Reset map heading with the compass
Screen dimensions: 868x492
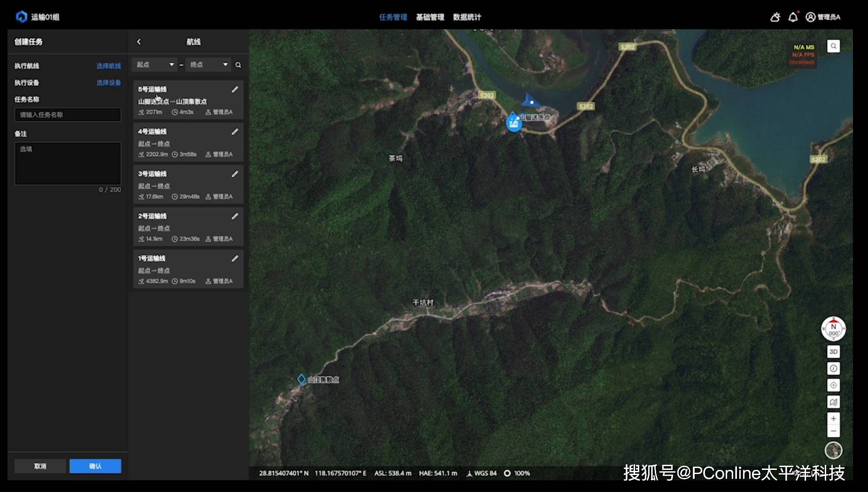pos(834,329)
